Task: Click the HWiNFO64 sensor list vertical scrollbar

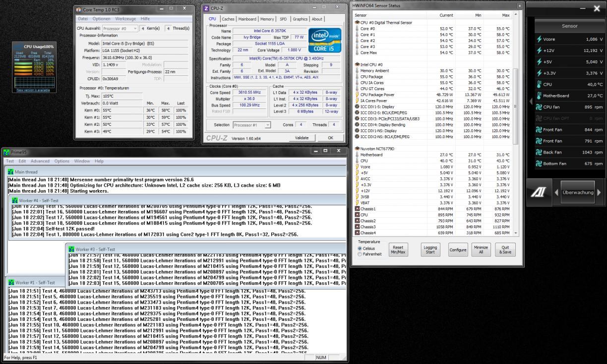Action: 515,124
